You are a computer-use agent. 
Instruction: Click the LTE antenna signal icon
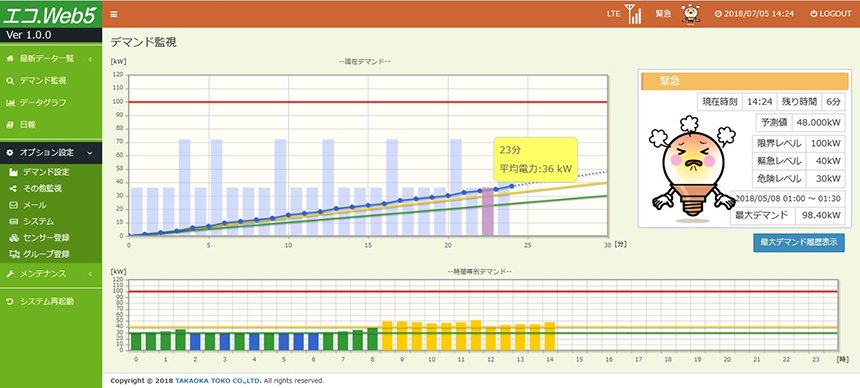click(x=633, y=14)
